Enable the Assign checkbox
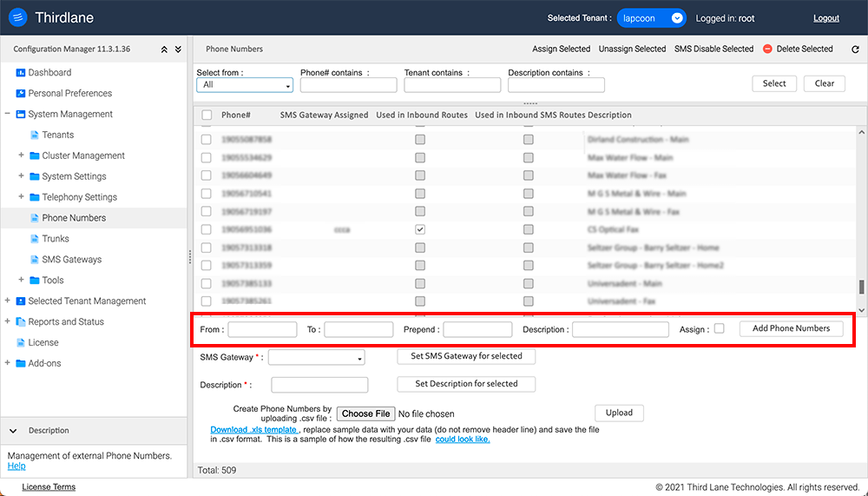This screenshot has width=868, height=496. click(x=719, y=328)
